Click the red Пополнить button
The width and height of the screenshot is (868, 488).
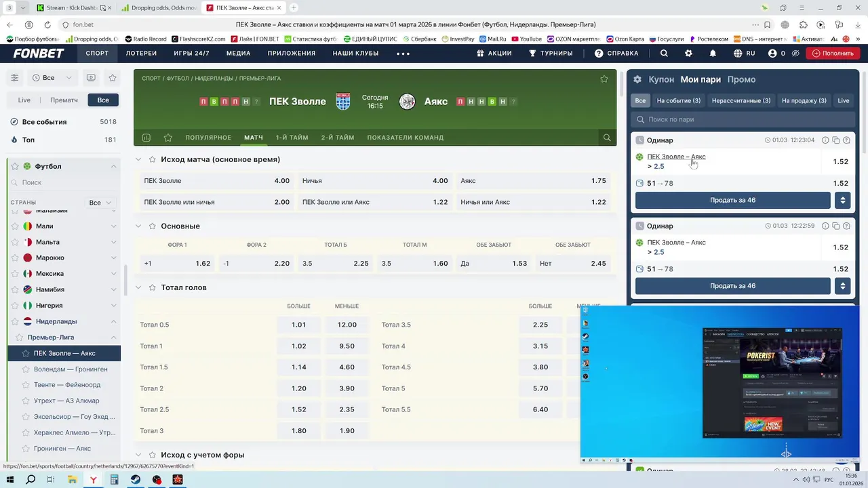coord(833,53)
